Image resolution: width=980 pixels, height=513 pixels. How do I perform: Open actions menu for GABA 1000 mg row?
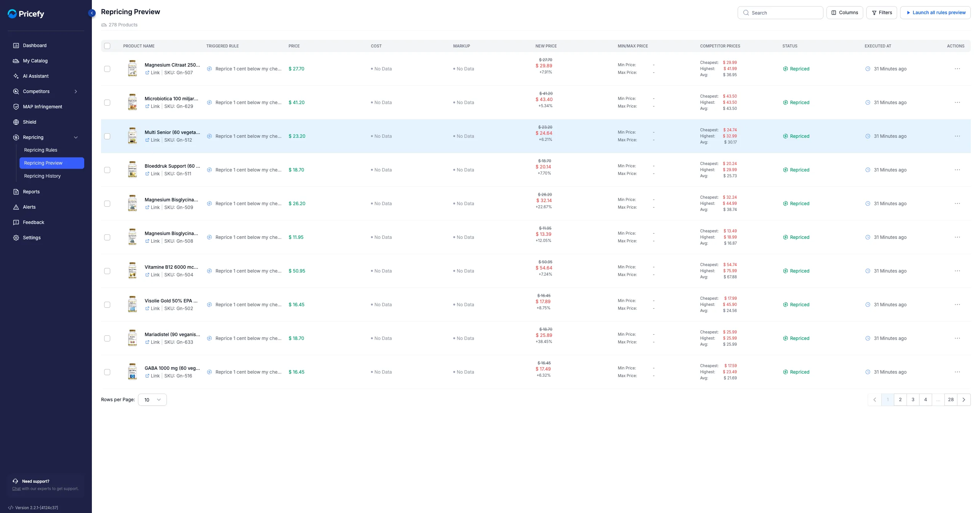click(x=957, y=372)
